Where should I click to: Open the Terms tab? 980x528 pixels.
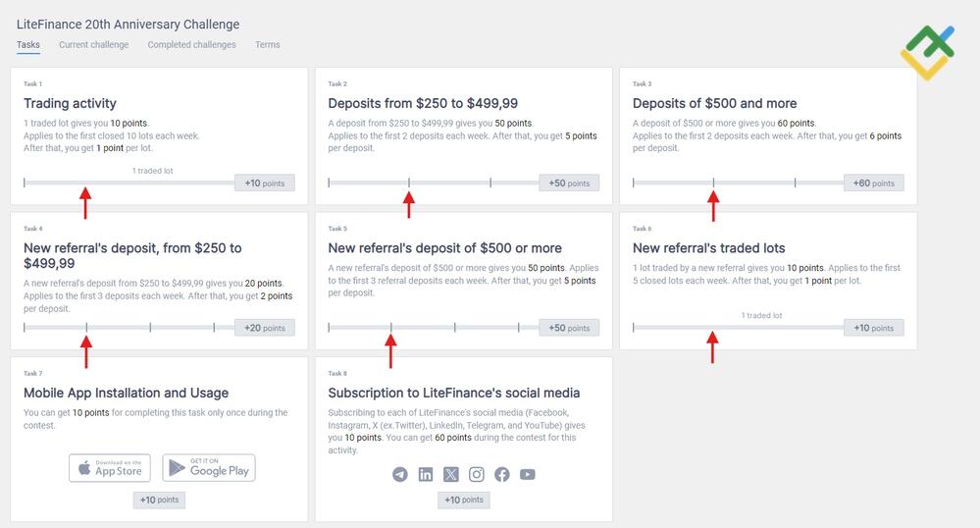pyautogui.click(x=268, y=45)
